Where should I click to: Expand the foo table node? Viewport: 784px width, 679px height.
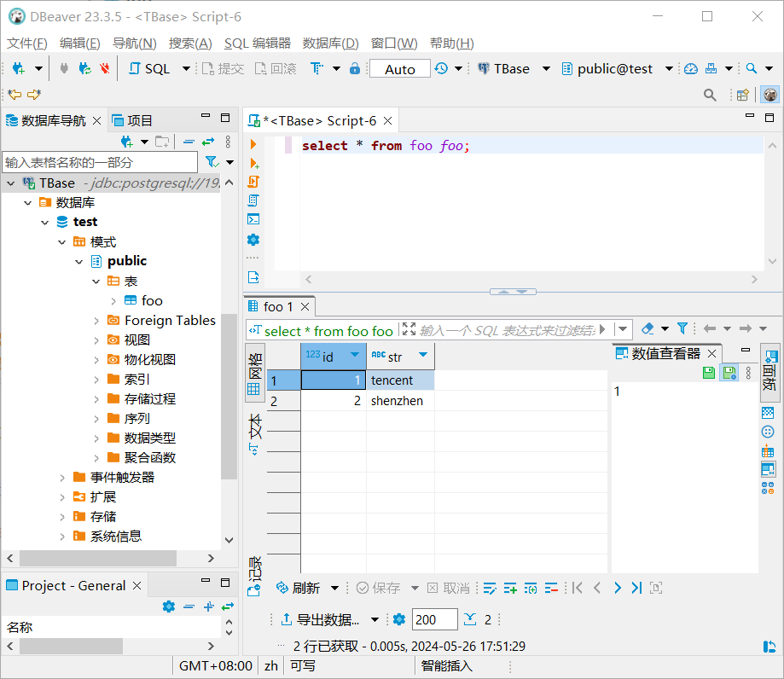point(113,301)
